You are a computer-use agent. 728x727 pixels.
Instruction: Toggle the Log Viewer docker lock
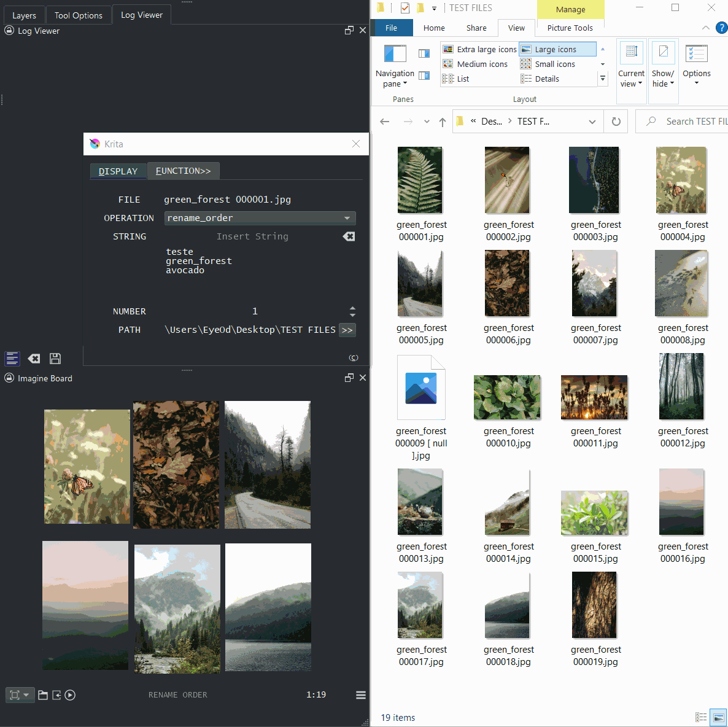coord(9,31)
